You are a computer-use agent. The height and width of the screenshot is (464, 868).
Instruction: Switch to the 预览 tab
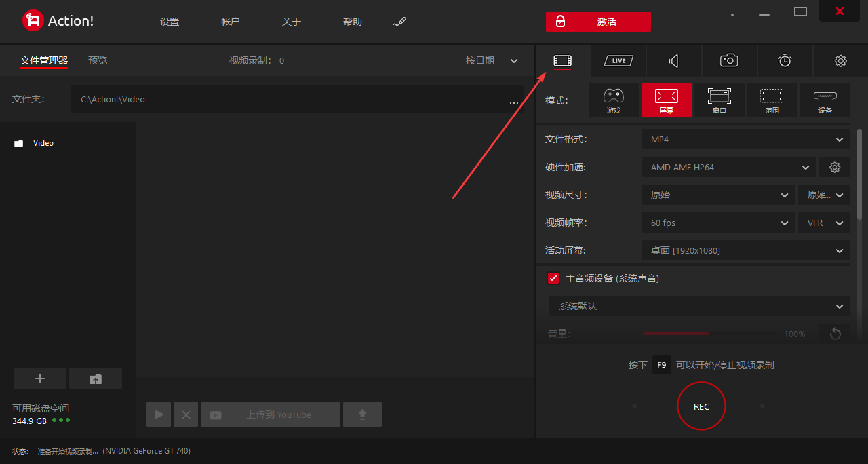pos(98,60)
